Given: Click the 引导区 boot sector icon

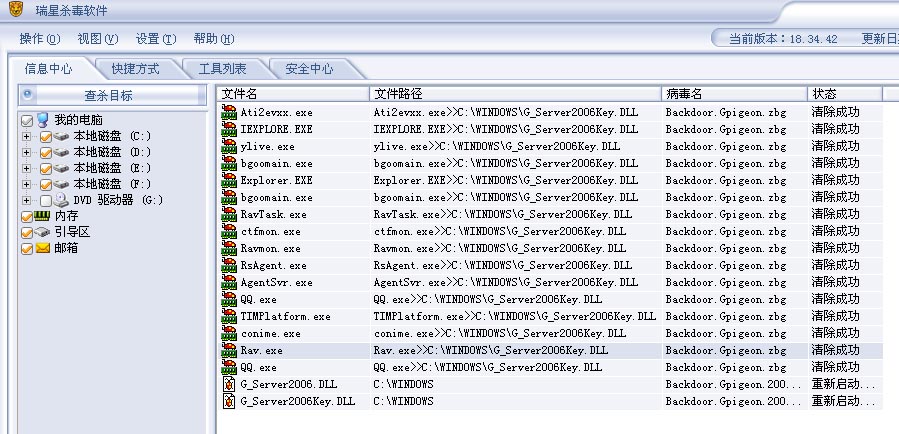Looking at the screenshot, I should pyautogui.click(x=42, y=232).
